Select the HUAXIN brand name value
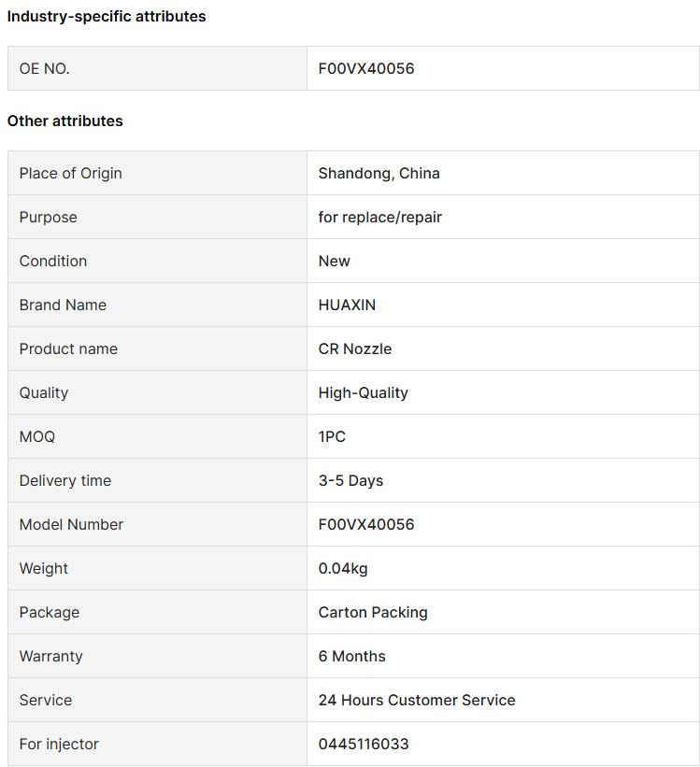Viewport: 700px width, 767px height. 347,305
